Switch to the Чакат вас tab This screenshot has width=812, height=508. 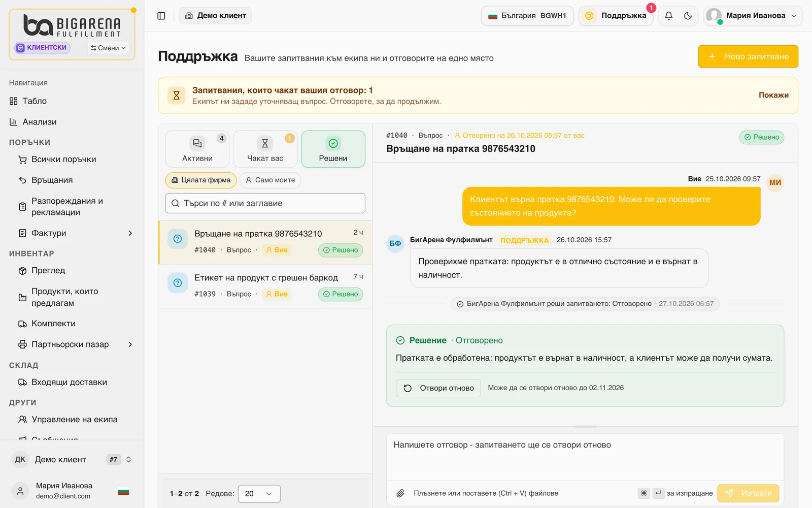265,149
